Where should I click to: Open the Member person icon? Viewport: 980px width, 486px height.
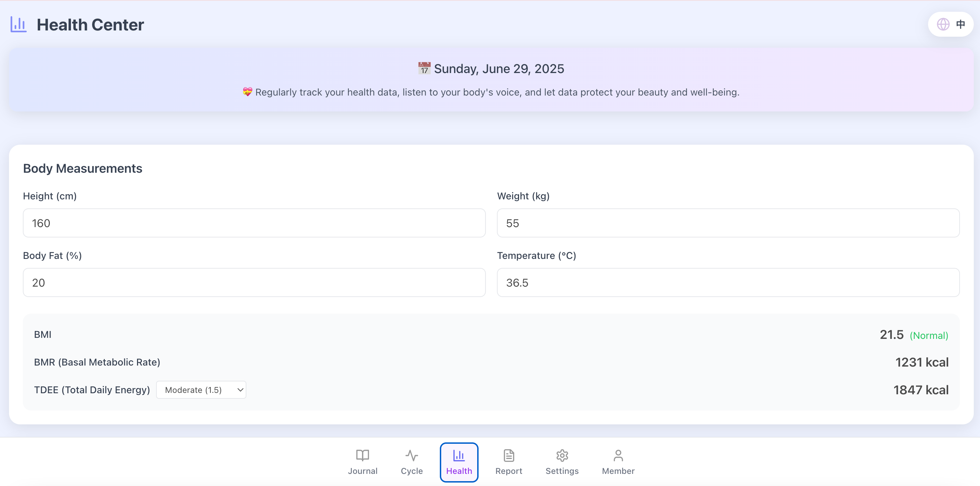[618, 455]
